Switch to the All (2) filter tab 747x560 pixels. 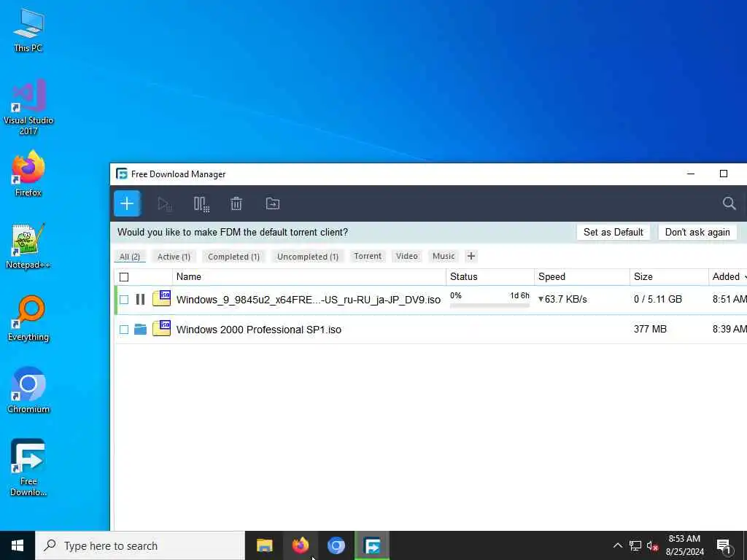(130, 257)
